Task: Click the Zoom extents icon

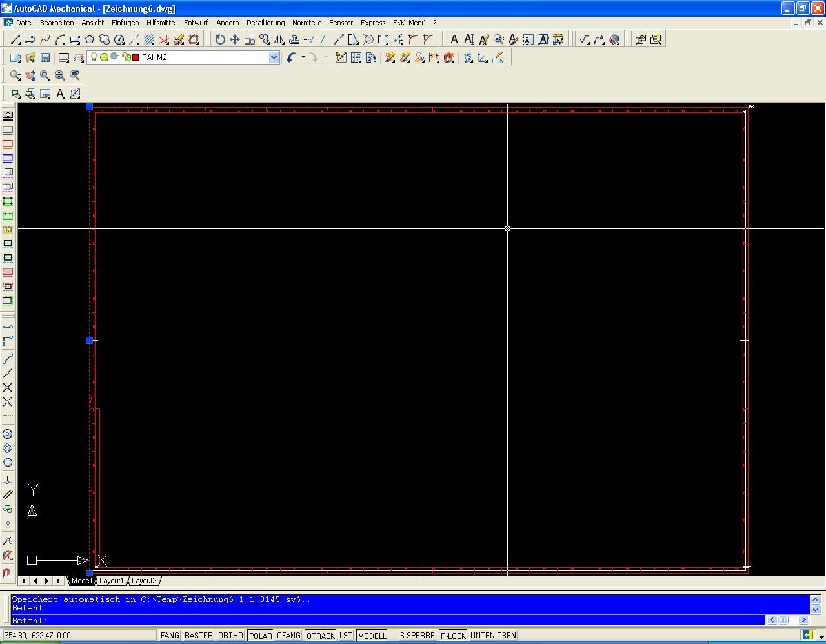Action: 60,75
